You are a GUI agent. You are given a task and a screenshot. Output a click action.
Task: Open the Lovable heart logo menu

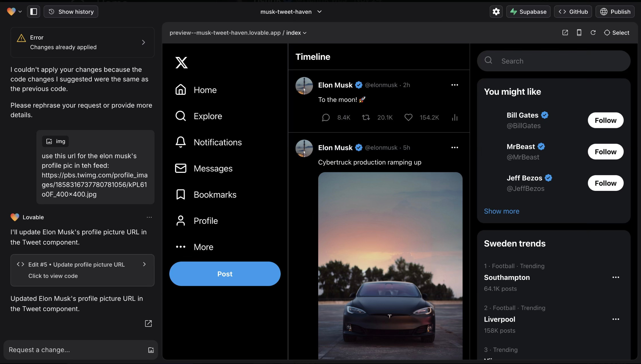tap(14, 11)
